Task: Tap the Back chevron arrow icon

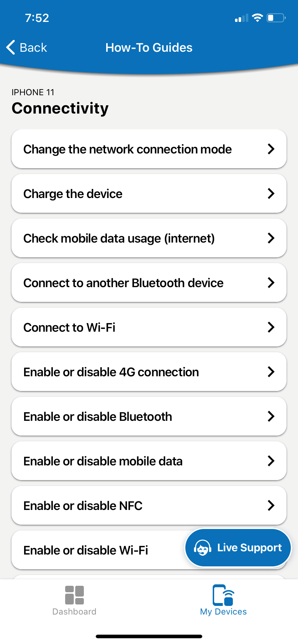Action: (x=11, y=47)
